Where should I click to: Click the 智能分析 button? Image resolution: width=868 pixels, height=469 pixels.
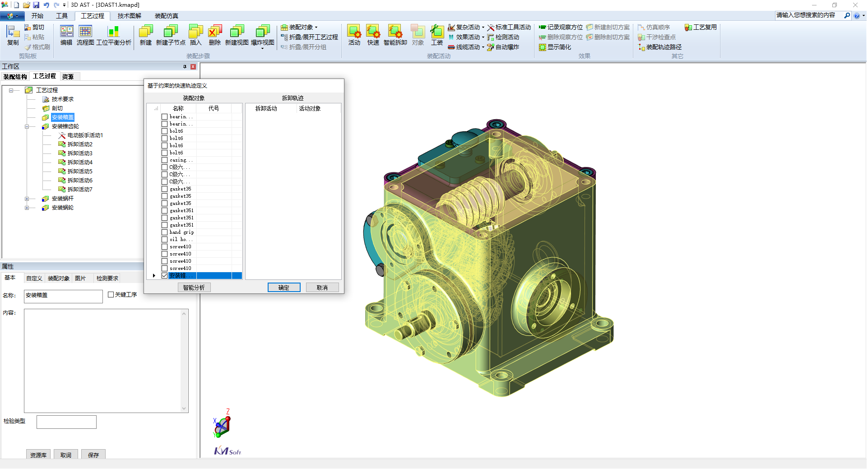click(194, 288)
